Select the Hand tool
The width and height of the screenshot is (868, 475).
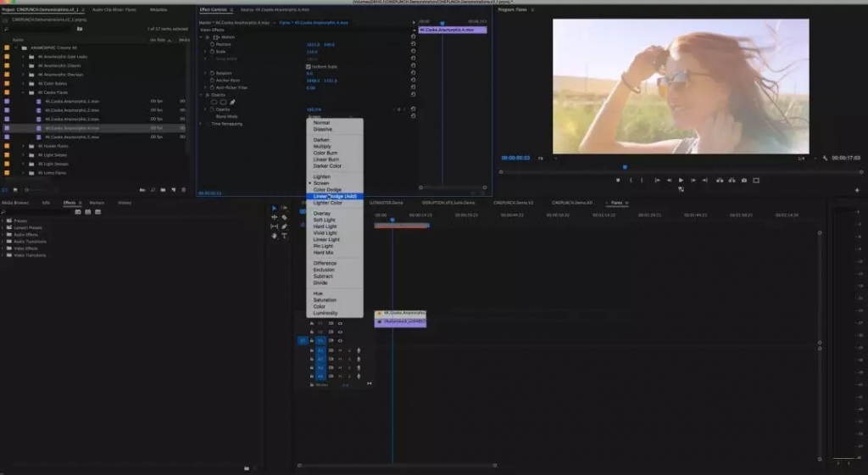[274, 236]
